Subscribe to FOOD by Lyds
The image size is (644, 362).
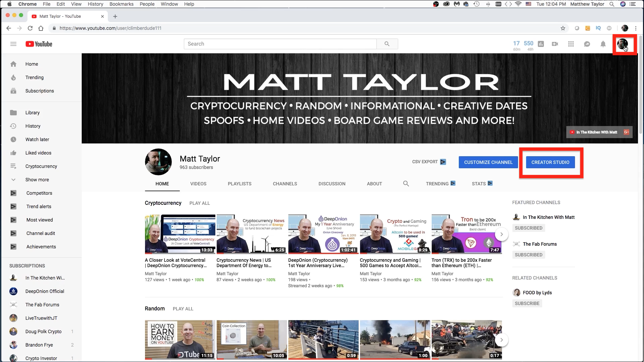(527, 303)
